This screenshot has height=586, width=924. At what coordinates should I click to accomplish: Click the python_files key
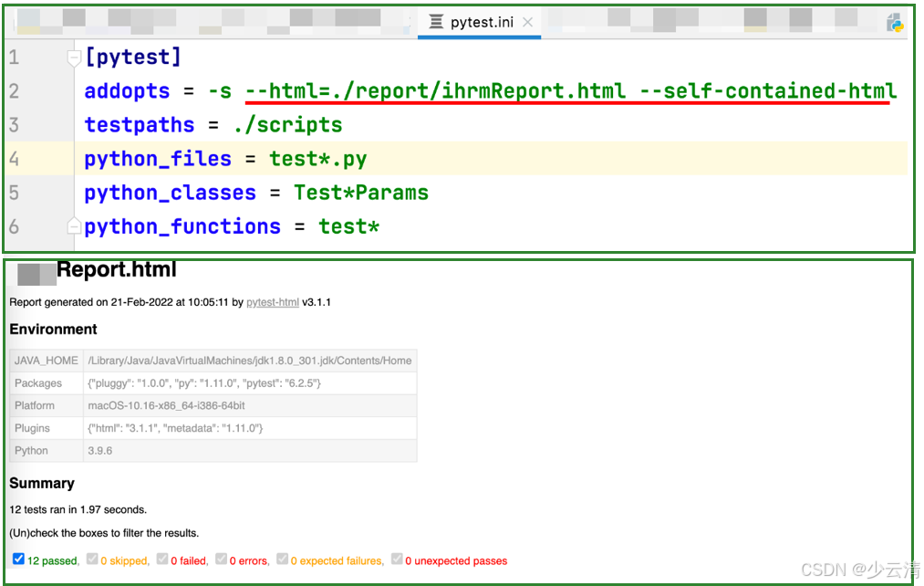pyautogui.click(x=158, y=159)
